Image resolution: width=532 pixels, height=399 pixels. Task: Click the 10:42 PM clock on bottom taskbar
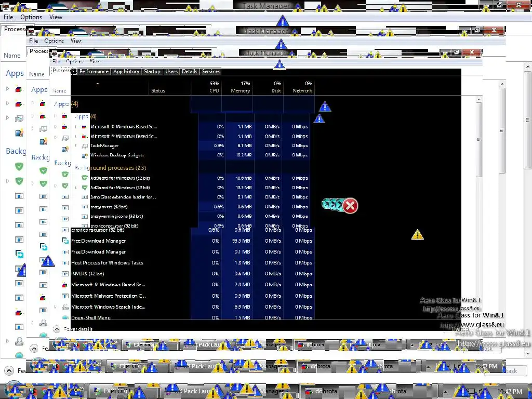510,391
